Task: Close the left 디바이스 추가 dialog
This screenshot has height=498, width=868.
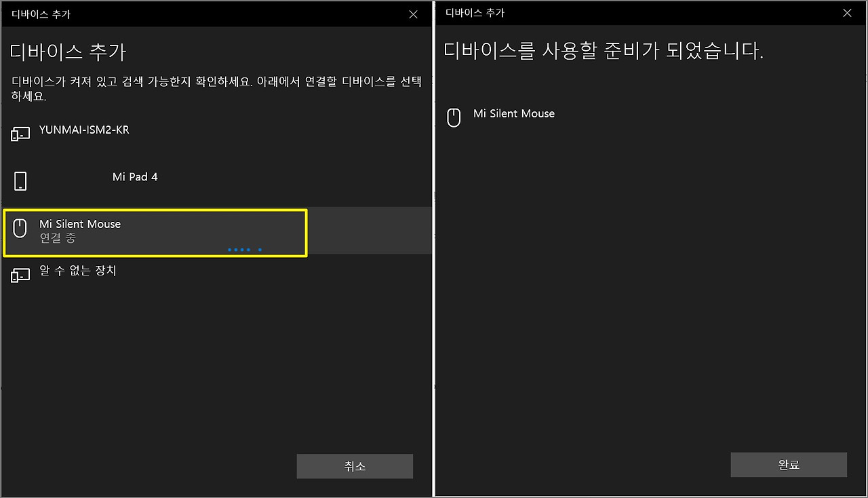Action: (x=413, y=14)
